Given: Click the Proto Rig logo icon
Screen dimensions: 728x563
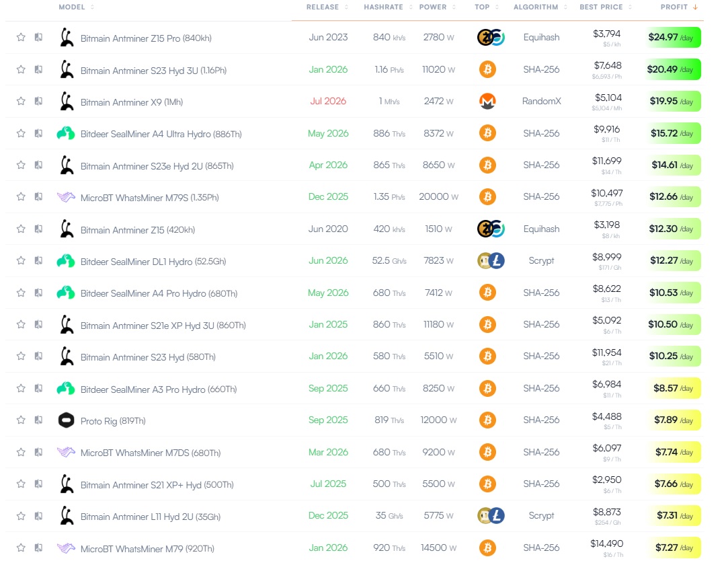Looking at the screenshot, I should point(66,420).
